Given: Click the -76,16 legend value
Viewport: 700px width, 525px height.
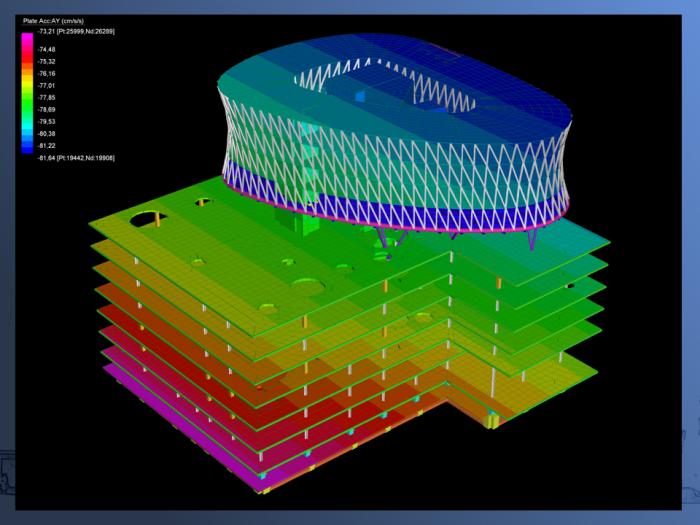Looking at the screenshot, I should coord(47,73).
